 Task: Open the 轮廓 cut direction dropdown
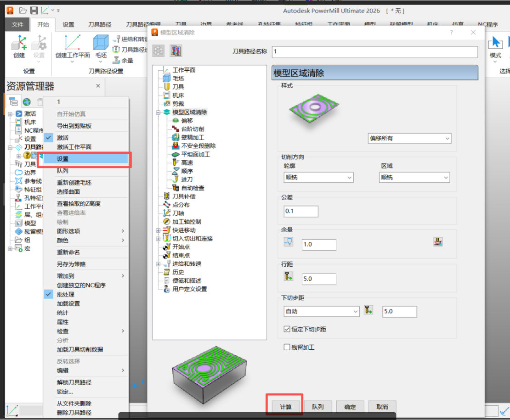click(x=318, y=177)
